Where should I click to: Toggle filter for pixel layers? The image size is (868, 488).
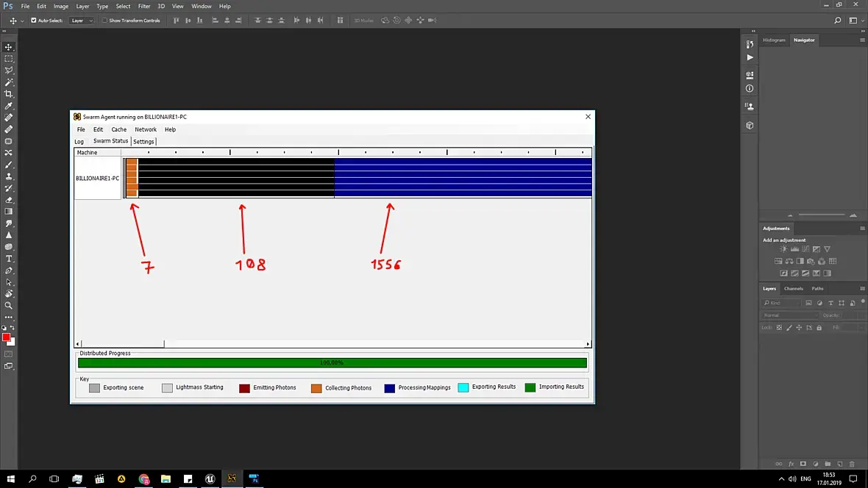[x=808, y=303]
